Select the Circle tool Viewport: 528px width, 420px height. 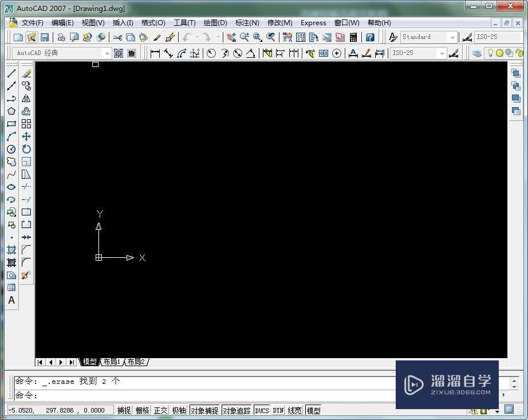[x=10, y=149]
